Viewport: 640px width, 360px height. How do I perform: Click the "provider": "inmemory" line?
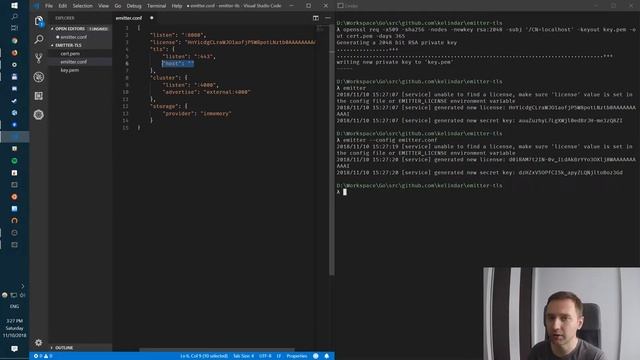click(x=197, y=113)
